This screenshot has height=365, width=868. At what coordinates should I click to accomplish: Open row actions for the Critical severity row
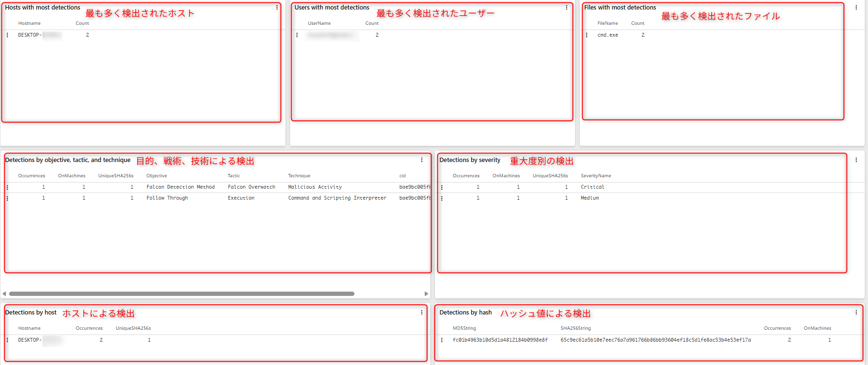click(x=442, y=187)
